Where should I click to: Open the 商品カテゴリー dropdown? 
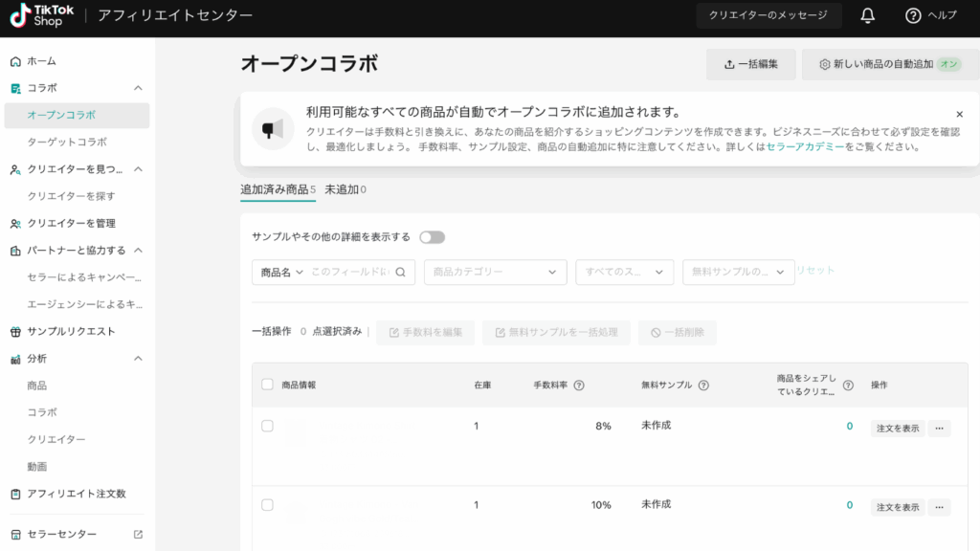pos(495,272)
